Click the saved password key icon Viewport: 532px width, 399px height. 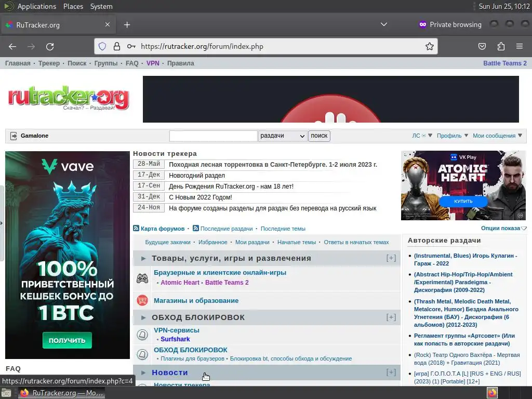pos(131,46)
